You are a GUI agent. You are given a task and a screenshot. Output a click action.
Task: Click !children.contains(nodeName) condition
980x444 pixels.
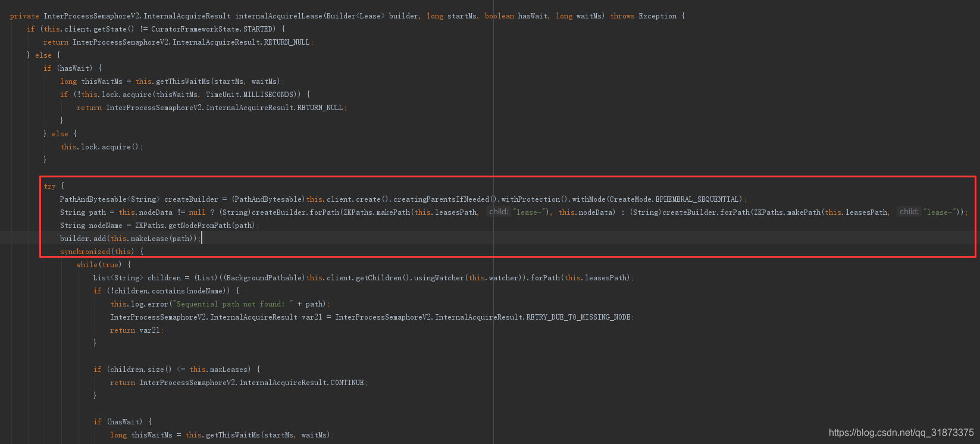(168, 291)
